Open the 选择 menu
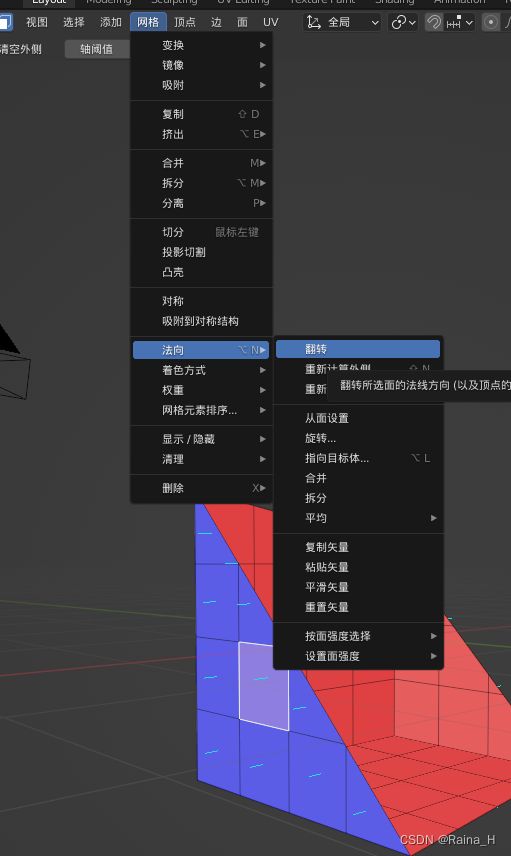This screenshot has height=856, width=511. coord(74,22)
